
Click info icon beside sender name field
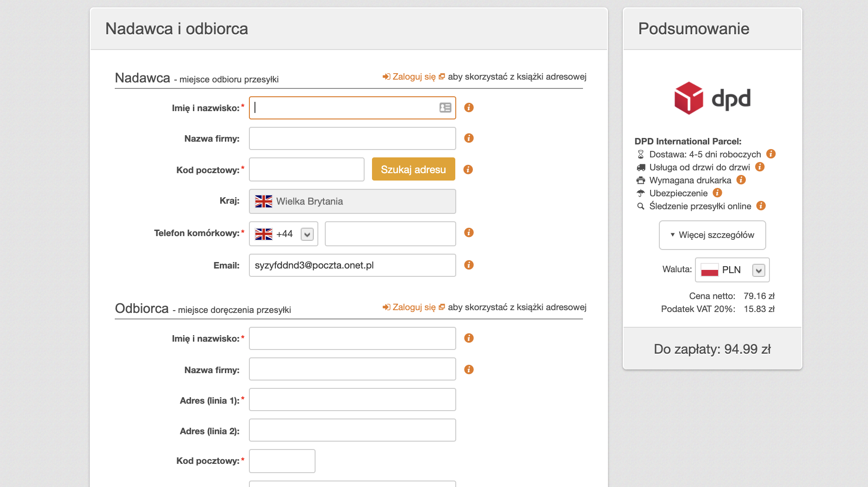[469, 107]
